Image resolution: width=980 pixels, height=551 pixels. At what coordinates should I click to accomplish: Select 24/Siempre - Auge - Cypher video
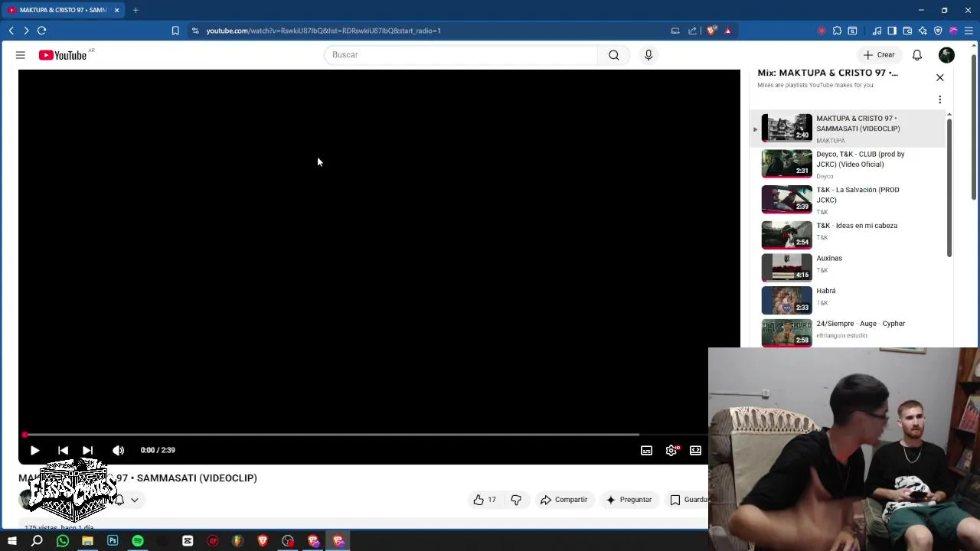pos(848,333)
